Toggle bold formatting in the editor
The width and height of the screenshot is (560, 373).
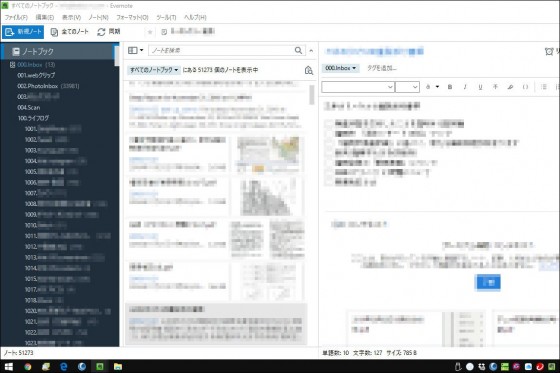point(450,87)
